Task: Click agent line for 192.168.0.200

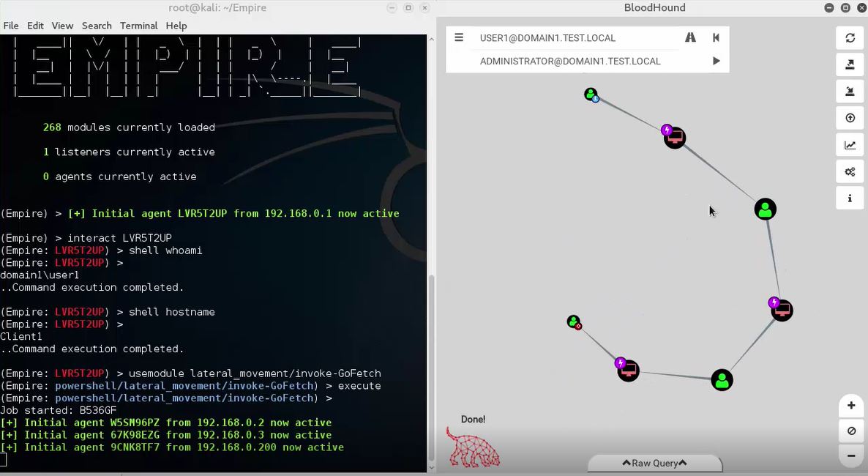Action: [x=171, y=447]
